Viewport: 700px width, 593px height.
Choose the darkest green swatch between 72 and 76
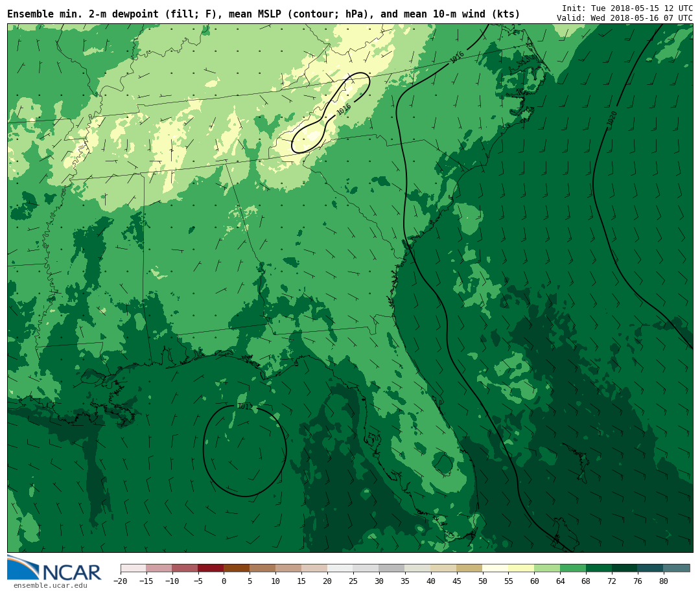point(624,568)
